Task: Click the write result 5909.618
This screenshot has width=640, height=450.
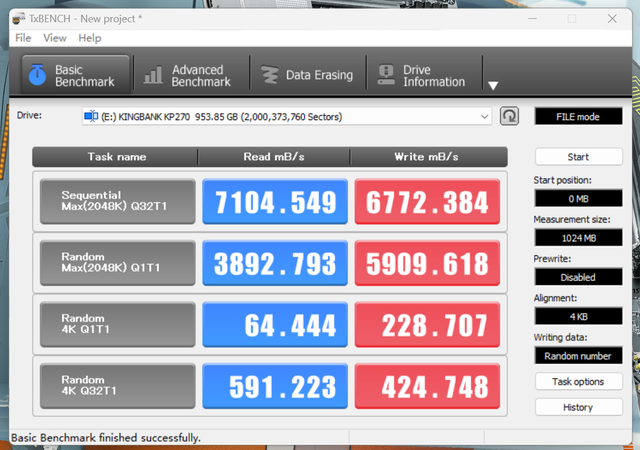Action: [427, 263]
